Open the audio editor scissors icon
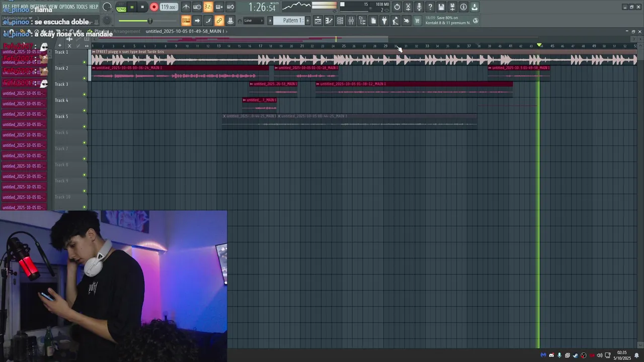Screen dimensions: 644x362 point(408,7)
